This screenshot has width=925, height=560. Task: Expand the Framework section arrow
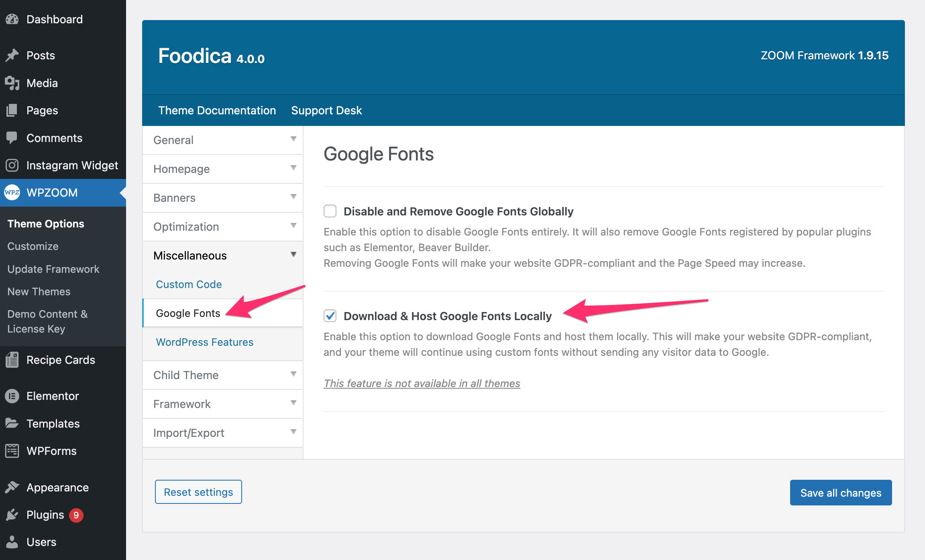coord(293,403)
